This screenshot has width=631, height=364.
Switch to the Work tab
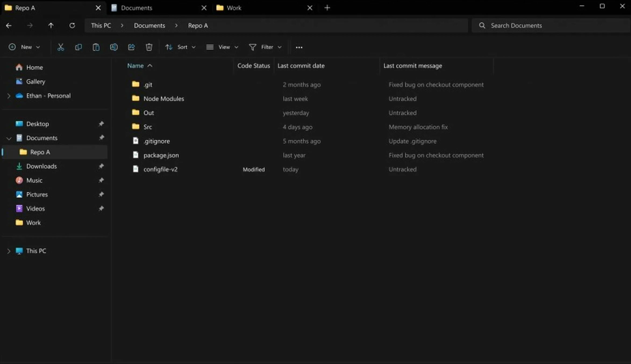point(233,8)
